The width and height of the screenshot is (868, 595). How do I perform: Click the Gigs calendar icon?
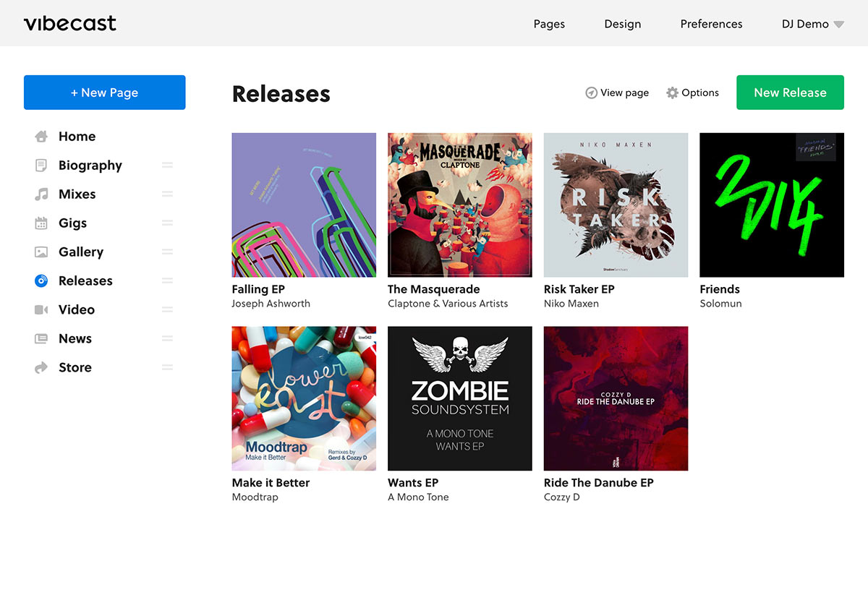coord(41,223)
